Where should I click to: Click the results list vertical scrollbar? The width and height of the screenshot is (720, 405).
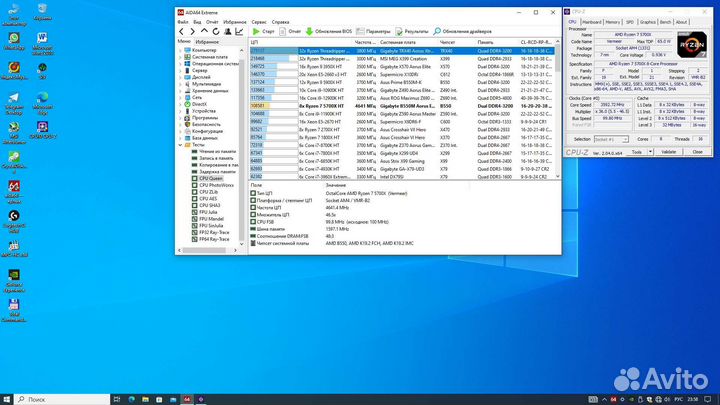click(558, 109)
